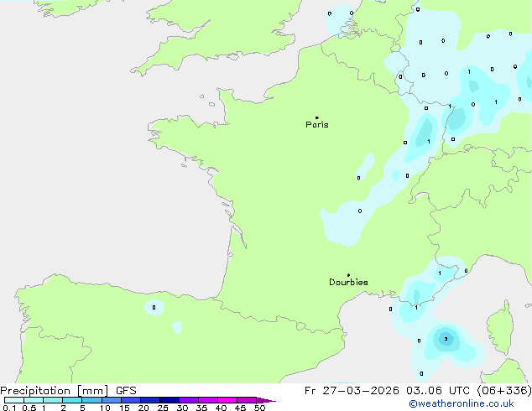The height and width of the screenshot is (411, 532).
Task: Select the 2–5 mm legend color
Action: (72, 400)
